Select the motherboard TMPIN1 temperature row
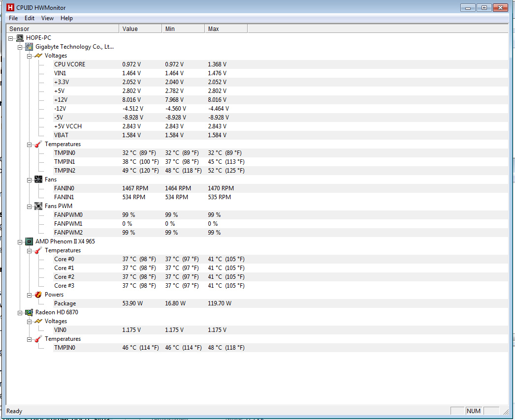This screenshot has height=420, width=515. [281, 162]
